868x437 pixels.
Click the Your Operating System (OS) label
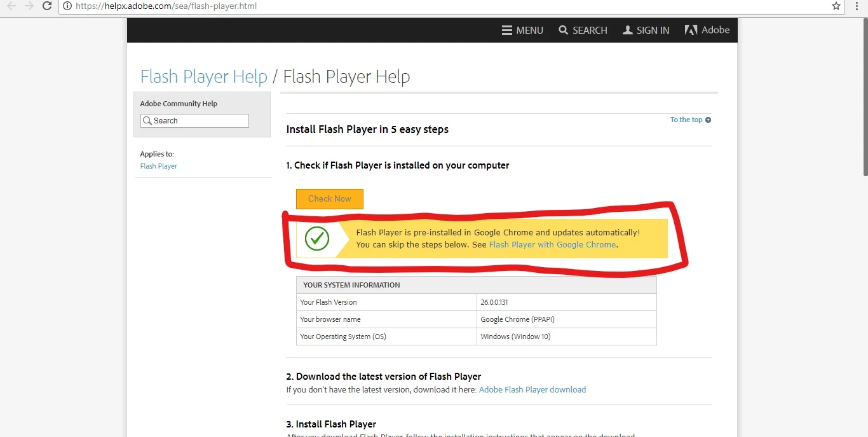tap(343, 336)
